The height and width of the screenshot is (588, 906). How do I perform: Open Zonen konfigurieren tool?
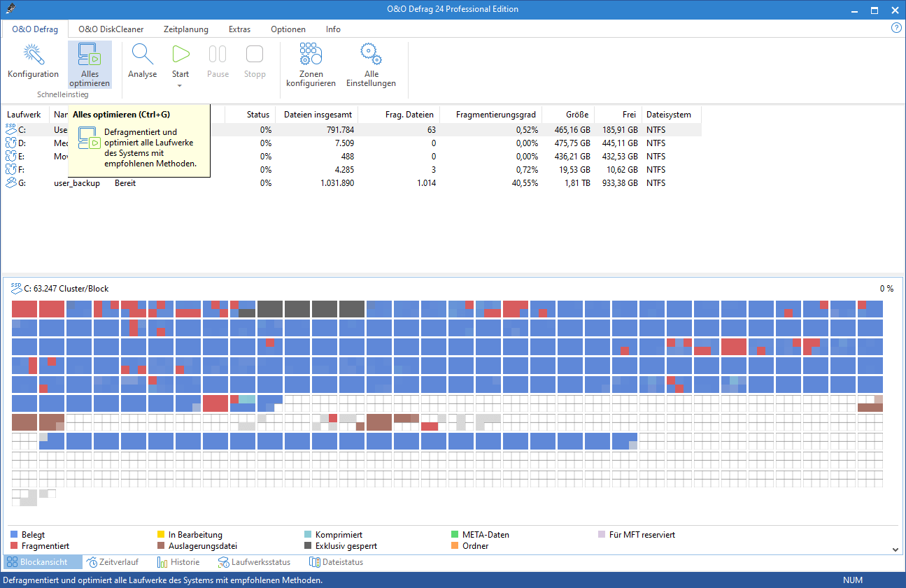coord(311,55)
